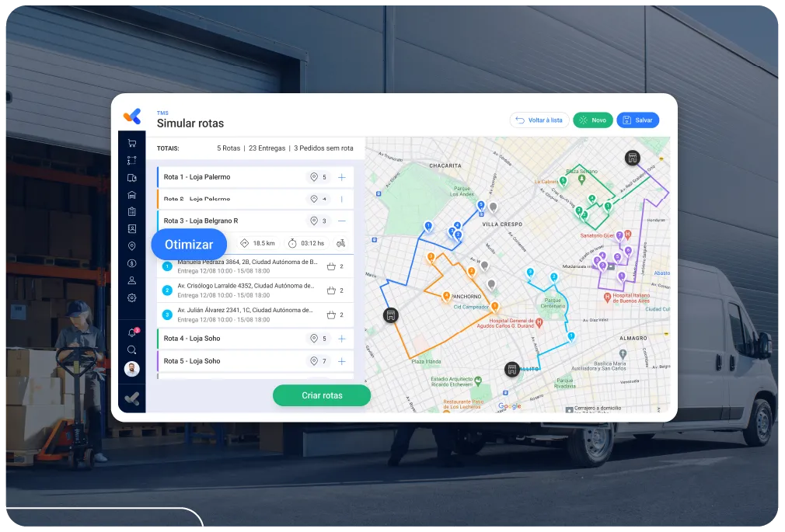Click the Otimizar button

[189, 244]
